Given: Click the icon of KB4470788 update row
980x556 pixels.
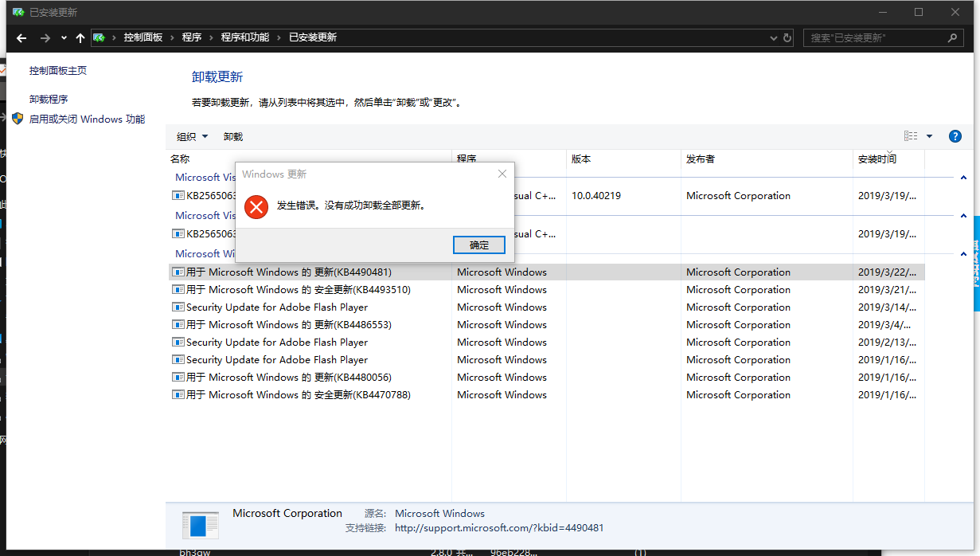Looking at the screenshot, I should pos(178,395).
